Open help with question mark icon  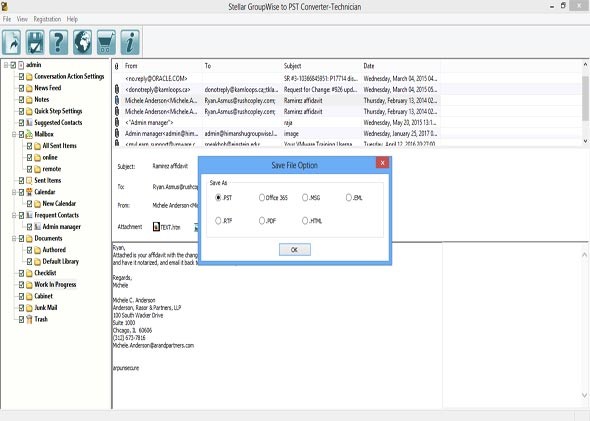pos(59,42)
